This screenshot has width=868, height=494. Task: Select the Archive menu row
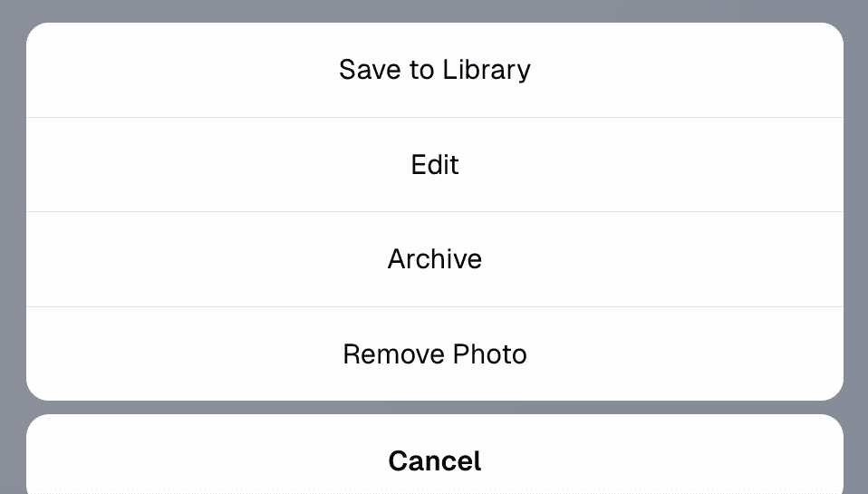[x=435, y=259]
